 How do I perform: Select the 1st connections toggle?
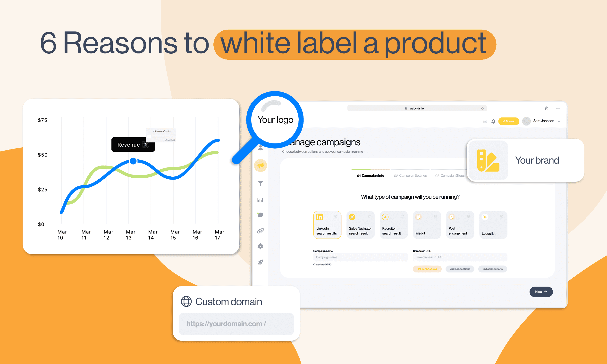coord(428,269)
